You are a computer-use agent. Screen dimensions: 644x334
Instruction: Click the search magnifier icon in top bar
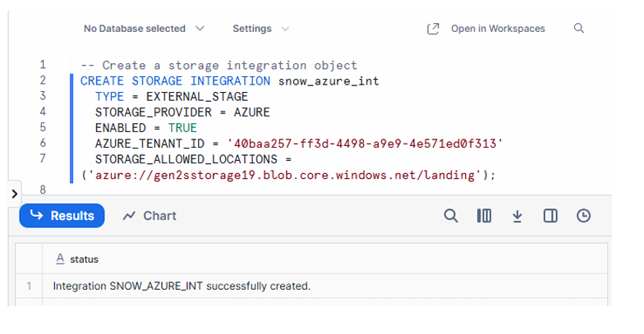point(579,29)
